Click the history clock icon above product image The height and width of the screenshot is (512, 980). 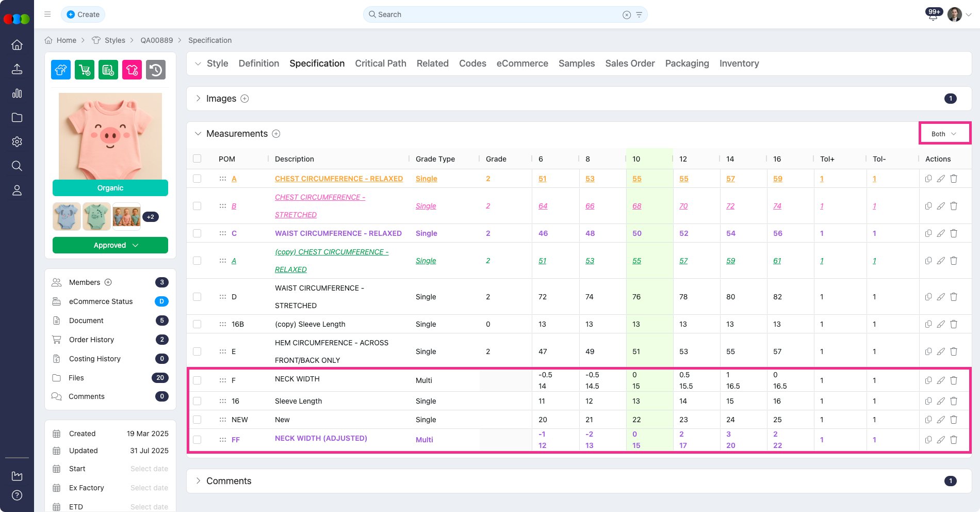155,70
